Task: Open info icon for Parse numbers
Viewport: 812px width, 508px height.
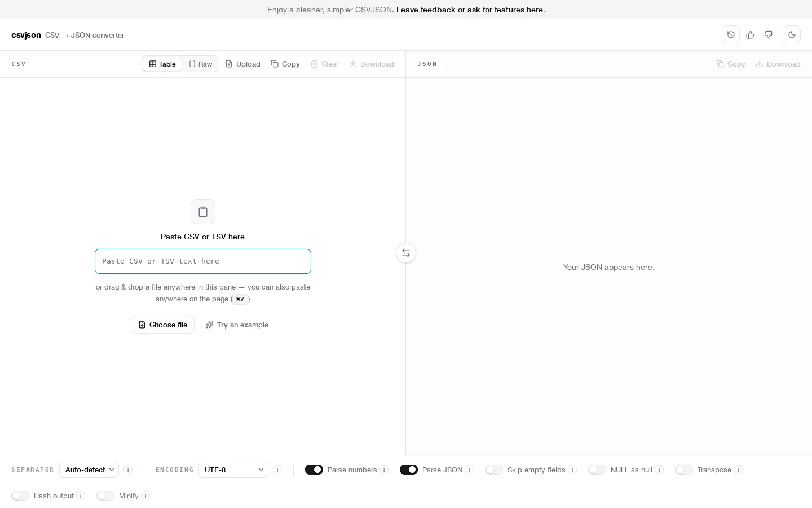Action: 384,470
